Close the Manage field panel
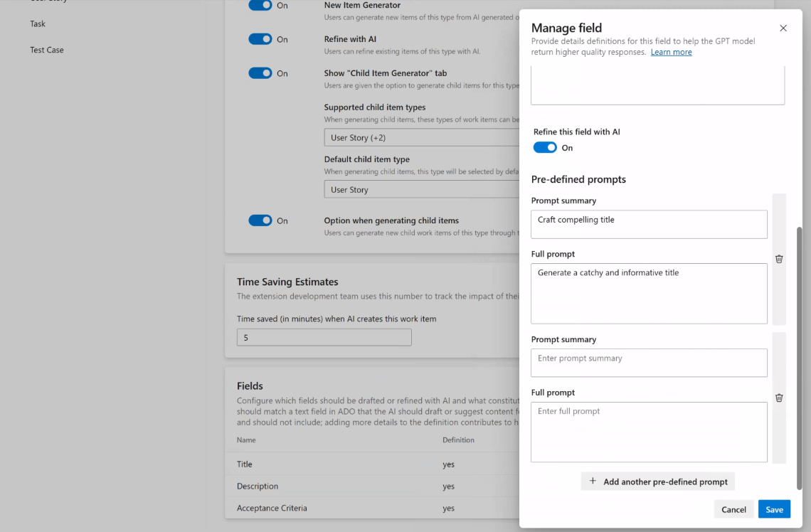Screen dimensions: 811x532 783,28
